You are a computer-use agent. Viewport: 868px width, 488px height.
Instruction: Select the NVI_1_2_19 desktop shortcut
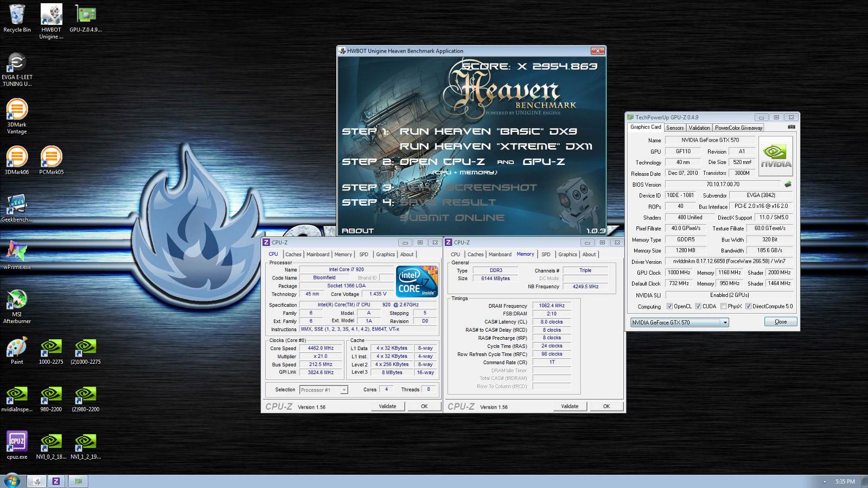(x=86, y=446)
